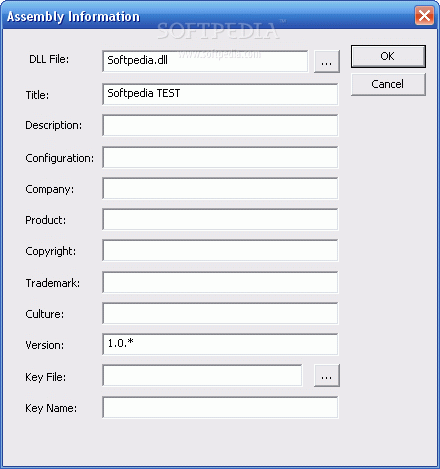Viewport: 440px width, 469px height.
Task: Click into the Configuration field
Action: coord(220,157)
